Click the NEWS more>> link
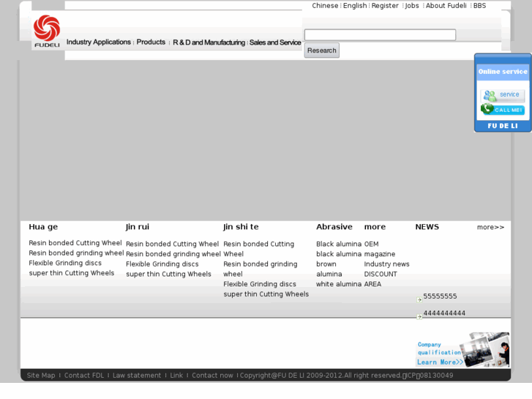 click(490, 227)
